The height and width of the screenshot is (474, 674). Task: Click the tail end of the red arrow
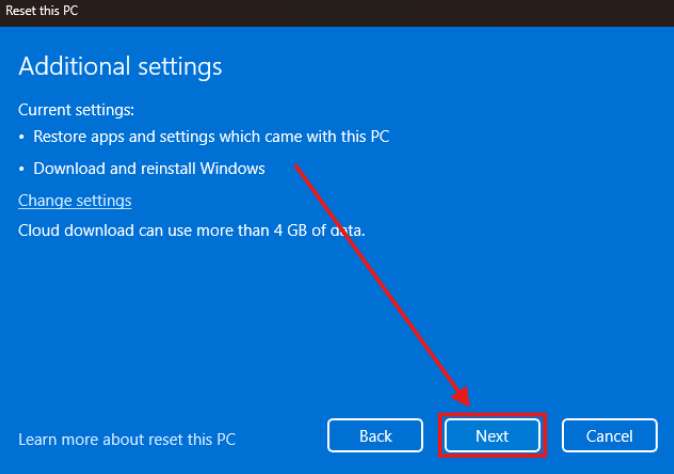[x=297, y=166]
